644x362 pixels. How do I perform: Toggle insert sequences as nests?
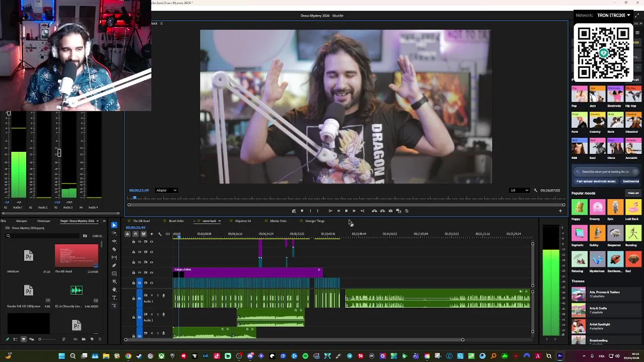128,234
